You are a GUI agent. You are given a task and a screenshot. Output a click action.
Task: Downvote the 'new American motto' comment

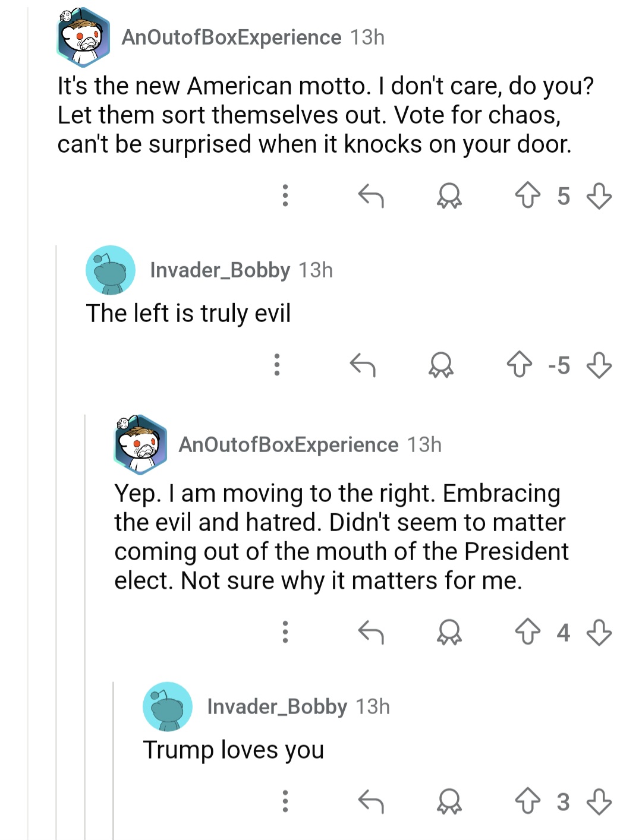599,195
